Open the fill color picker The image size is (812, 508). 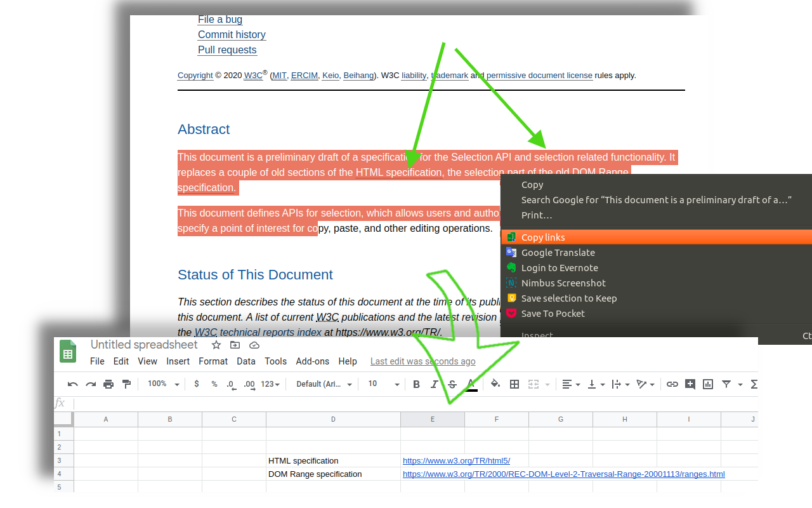coord(495,384)
